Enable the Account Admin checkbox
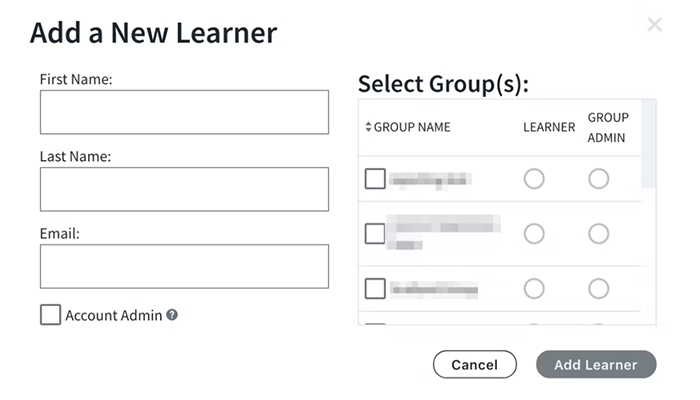The width and height of the screenshot is (700, 400). click(50, 315)
